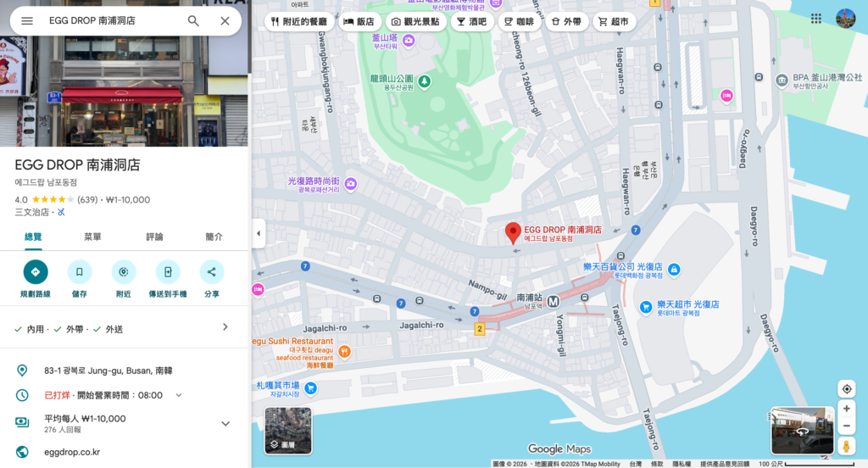This screenshot has width=868, height=468.
Task: Click the 台灣 footer region text
Action: (x=636, y=464)
